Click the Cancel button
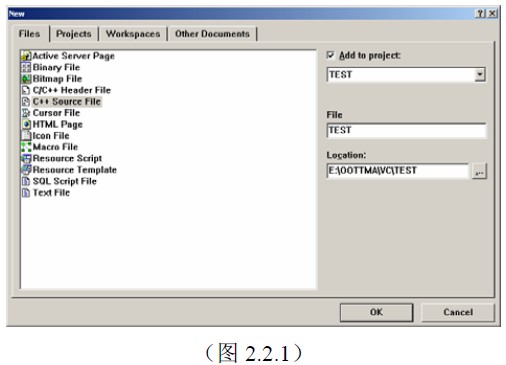The image size is (506, 365). [x=458, y=312]
